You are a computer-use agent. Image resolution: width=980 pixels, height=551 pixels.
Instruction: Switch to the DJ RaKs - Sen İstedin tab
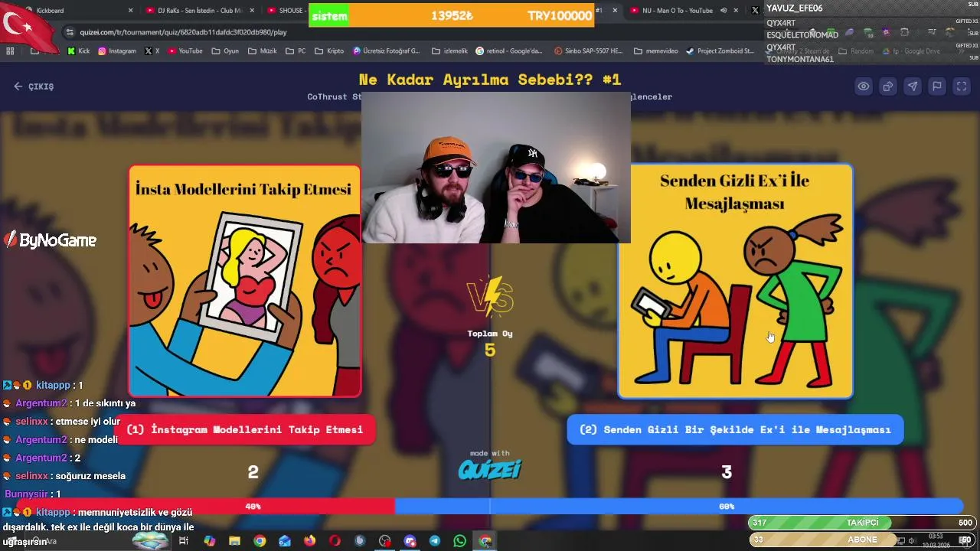pos(199,11)
